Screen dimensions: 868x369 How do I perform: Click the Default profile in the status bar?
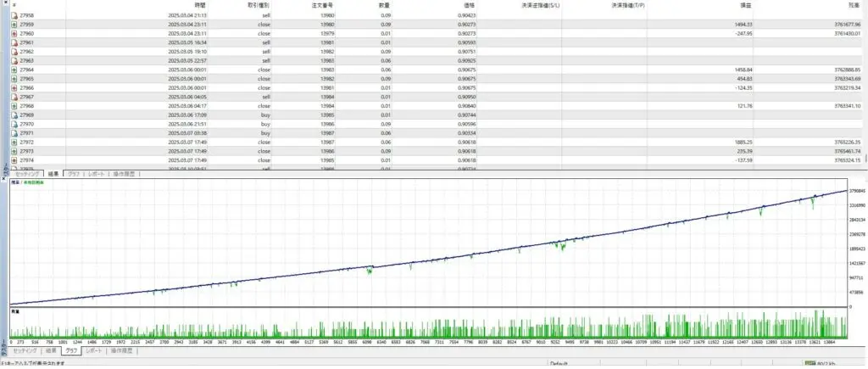click(x=559, y=364)
